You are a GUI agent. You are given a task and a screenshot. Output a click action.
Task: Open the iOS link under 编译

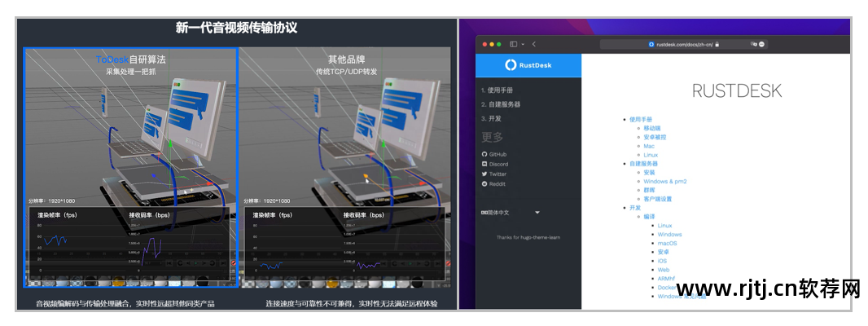coord(662,261)
